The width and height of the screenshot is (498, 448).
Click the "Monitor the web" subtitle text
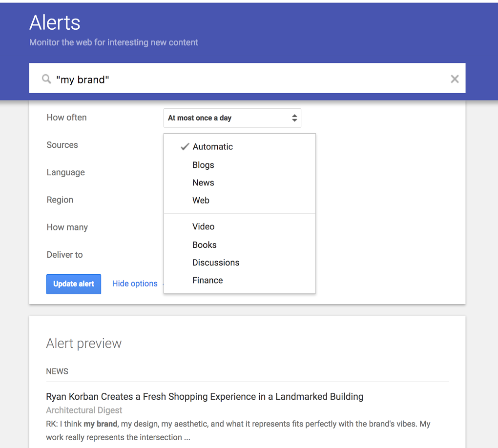click(x=114, y=42)
